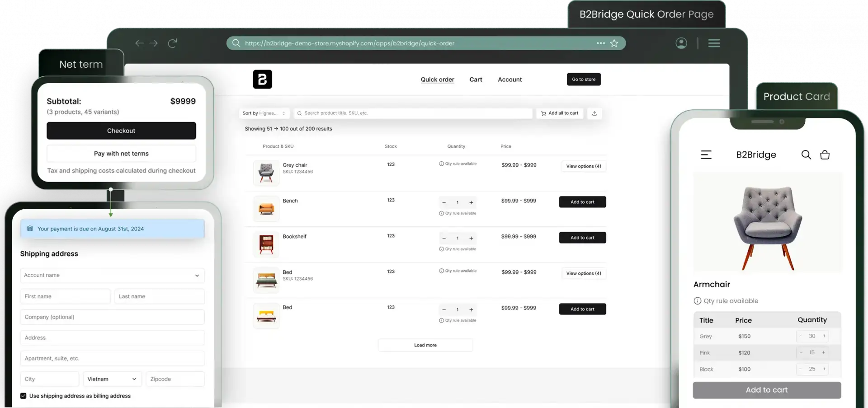Increase Bookshelf quantity with the plus button

point(471,238)
